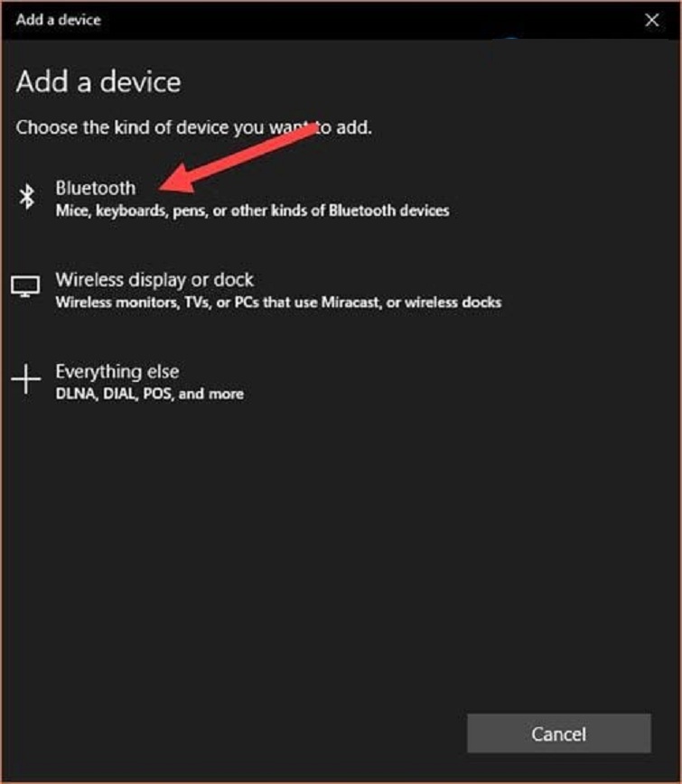
Task: Close the Add a device dialog
Action: [x=651, y=20]
